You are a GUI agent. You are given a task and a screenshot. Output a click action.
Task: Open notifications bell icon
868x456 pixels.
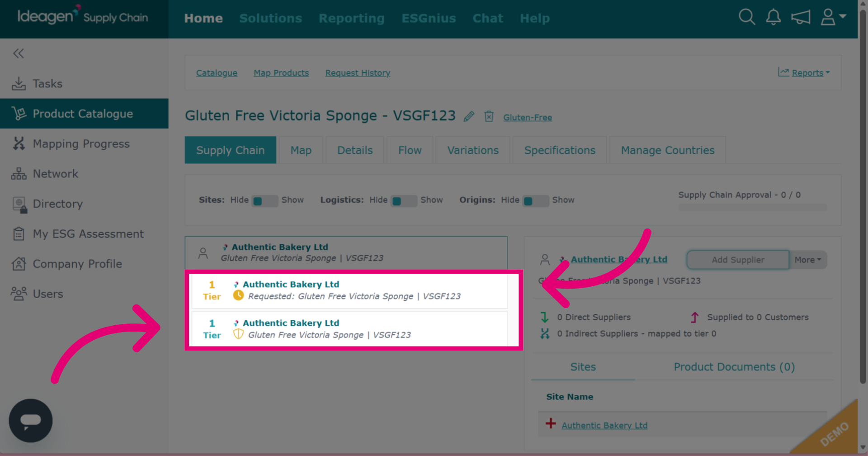point(773,17)
